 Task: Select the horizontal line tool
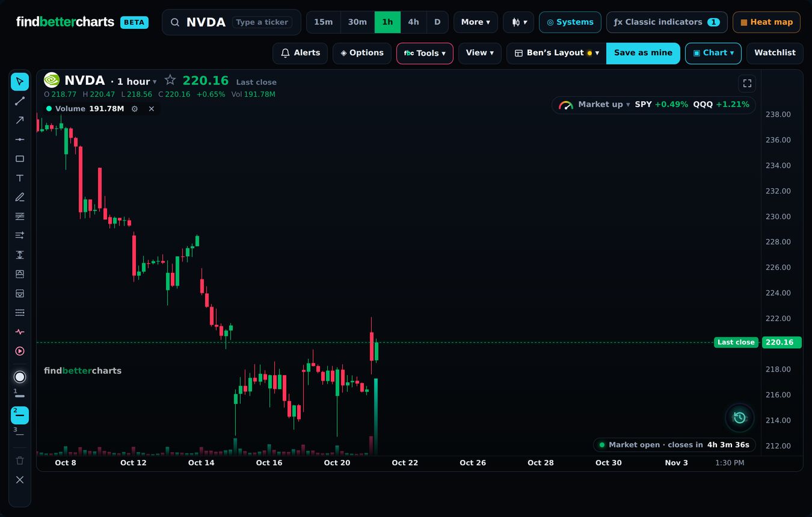tap(20, 139)
